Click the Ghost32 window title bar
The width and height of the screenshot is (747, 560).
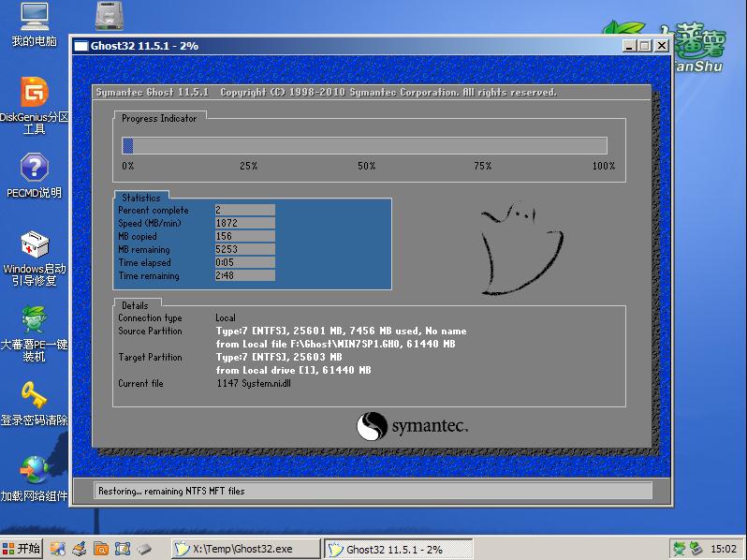(x=328, y=46)
